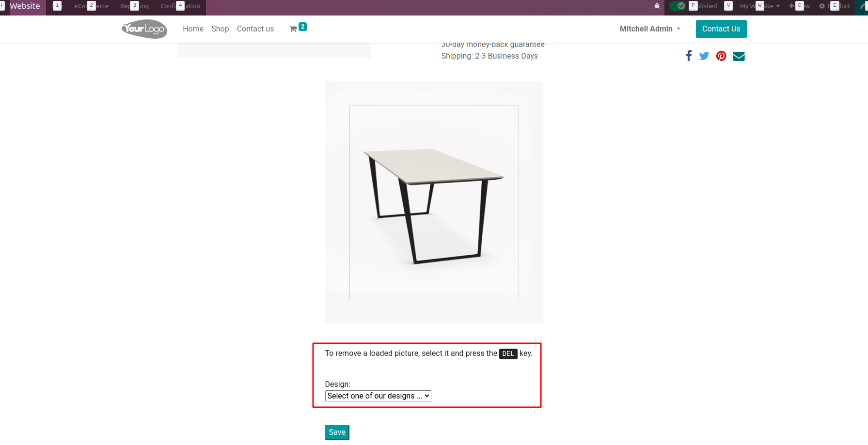This screenshot has height=445, width=868.
Task: Click the pencil edit icon in top bar
Action: pyautogui.click(x=863, y=6)
